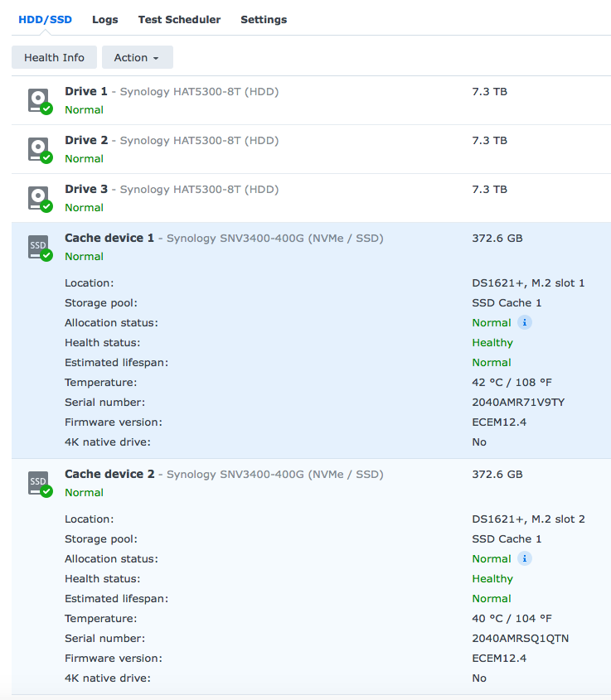Click the Cache device 1 SSD icon
This screenshot has width=611, height=700.
pos(40,248)
